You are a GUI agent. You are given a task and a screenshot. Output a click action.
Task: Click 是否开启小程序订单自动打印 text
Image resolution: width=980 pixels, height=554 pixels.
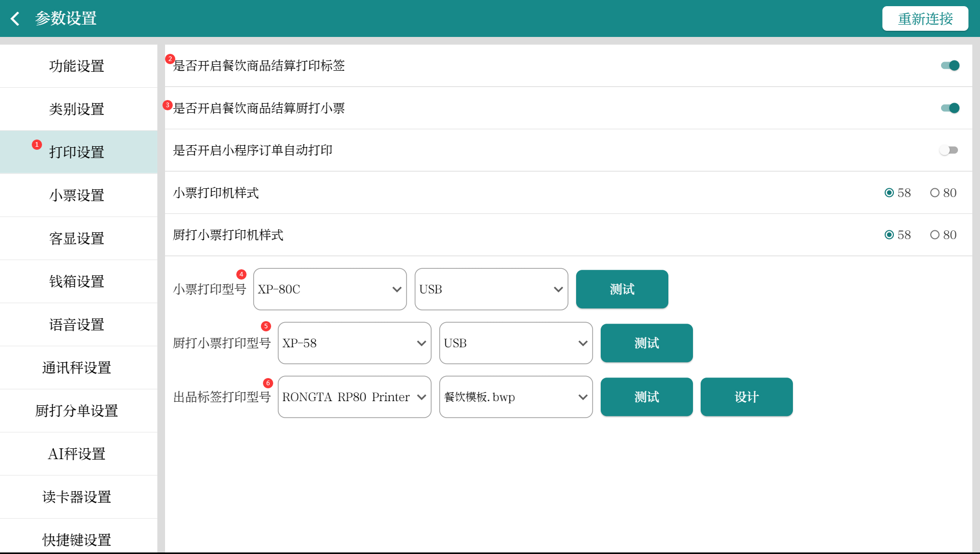[253, 150]
